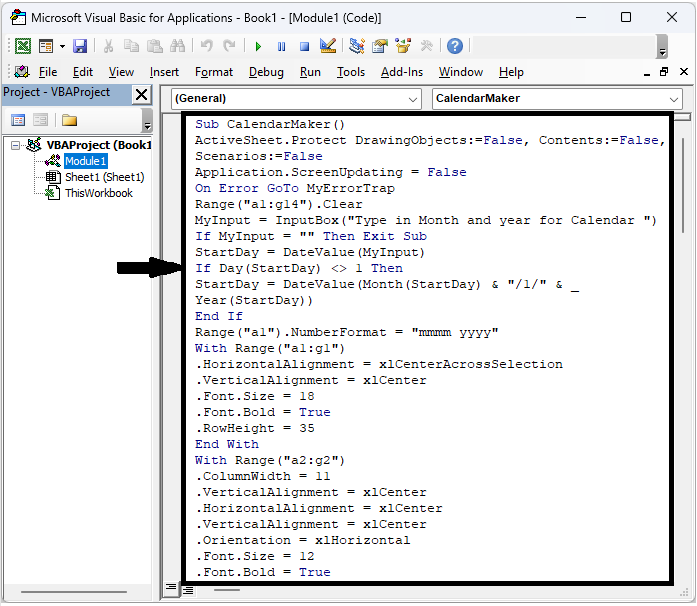Open the Edit menu
The height and width of the screenshot is (606, 697).
83,72
